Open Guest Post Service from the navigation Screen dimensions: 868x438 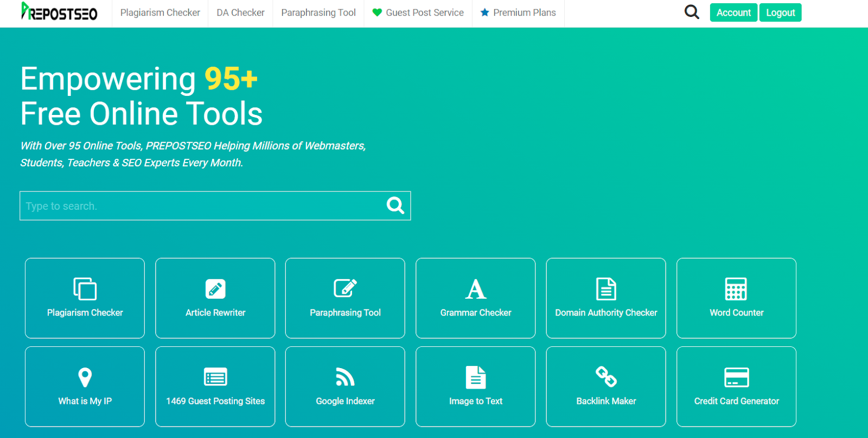[425, 12]
